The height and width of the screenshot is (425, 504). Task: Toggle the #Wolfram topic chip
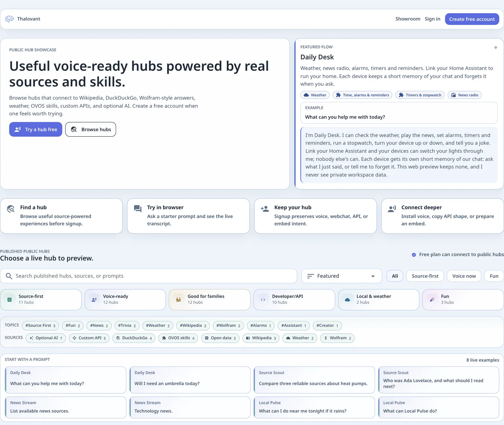[228, 326]
